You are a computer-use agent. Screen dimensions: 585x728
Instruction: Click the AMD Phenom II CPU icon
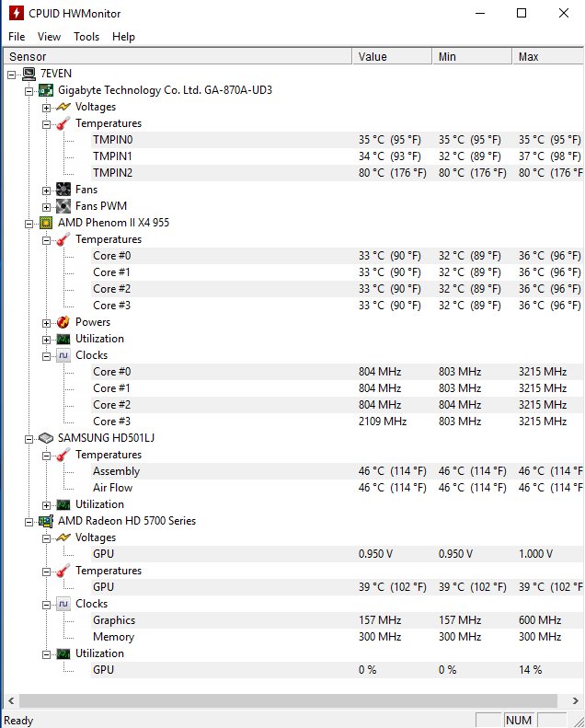(46, 223)
